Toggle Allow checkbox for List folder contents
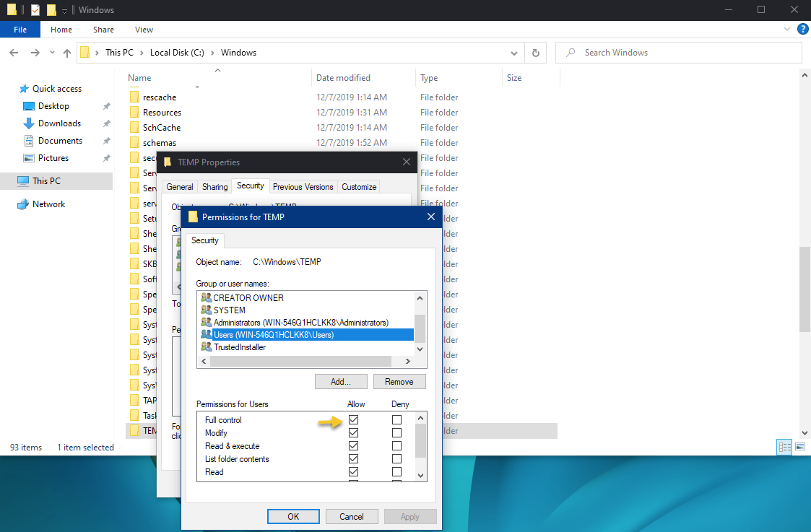Image resolution: width=811 pixels, height=532 pixels. pos(354,458)
